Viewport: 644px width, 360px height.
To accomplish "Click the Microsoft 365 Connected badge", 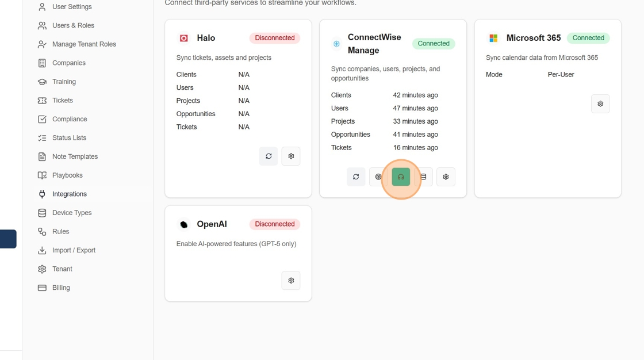I will (x=588, y=38).
